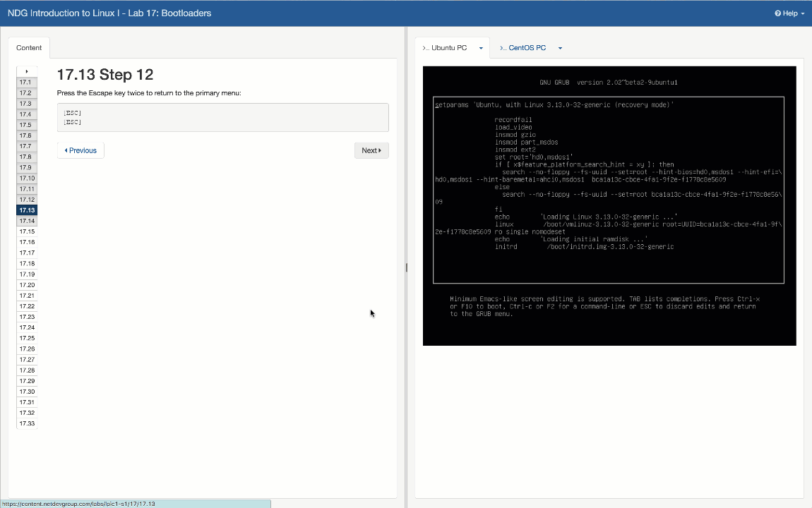This screenshot has height=508, width=812.
Task: Jump to section 17.26
Action: point(27,349)
